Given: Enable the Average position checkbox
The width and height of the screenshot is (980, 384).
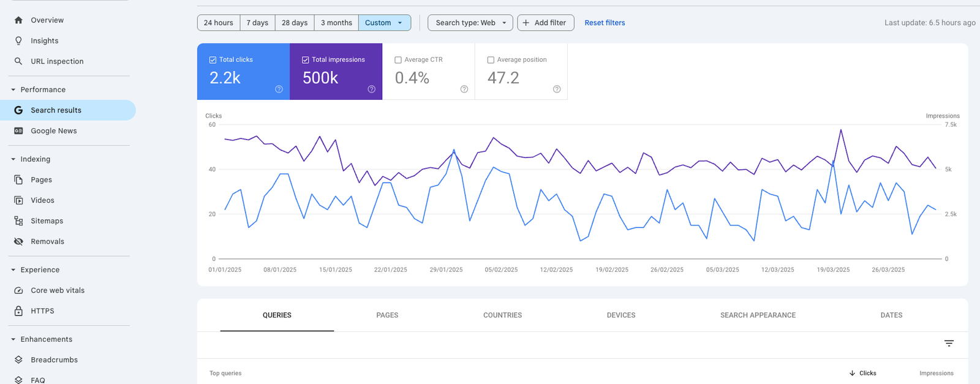Looking at the screenshot, I should (491, 60).
